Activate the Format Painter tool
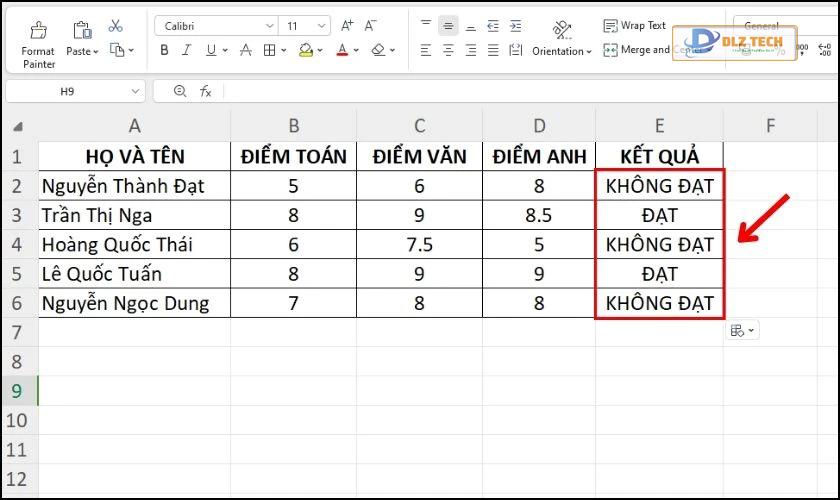 (38, 44)
